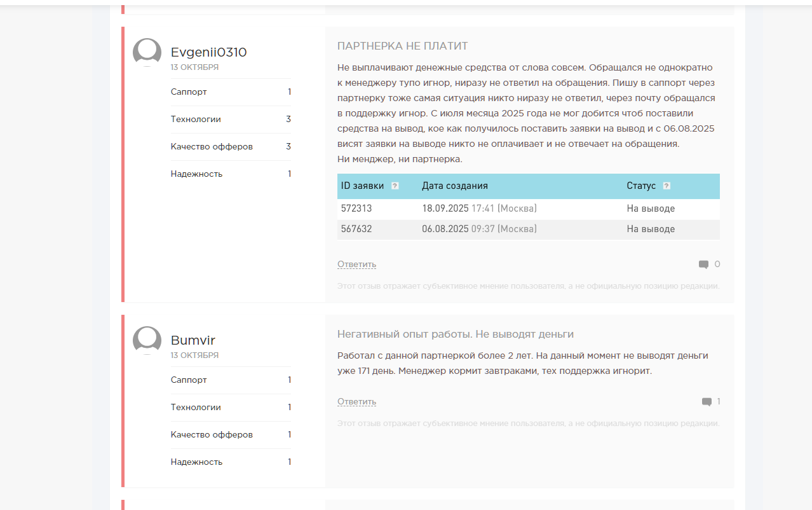Image resolution: width=812 pixels, height=510 pixels.
Task: Select title "Негативный опыт работы. Не выводят деньги"
Action: coord(455,334)
